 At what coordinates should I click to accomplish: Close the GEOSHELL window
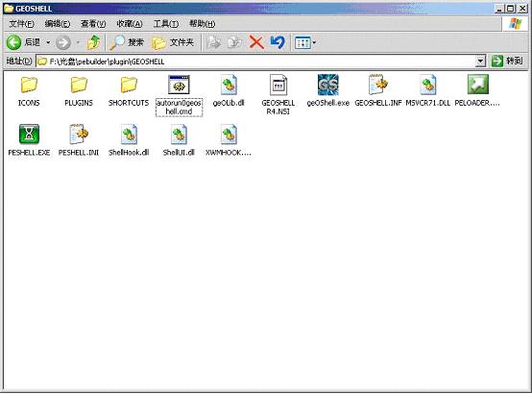pos(522,9)
